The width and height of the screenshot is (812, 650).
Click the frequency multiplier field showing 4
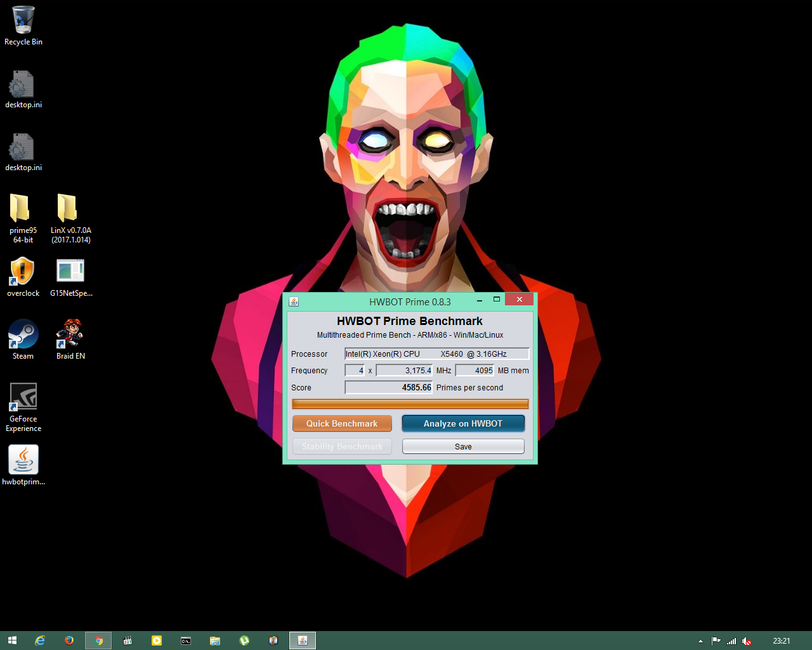355,370
